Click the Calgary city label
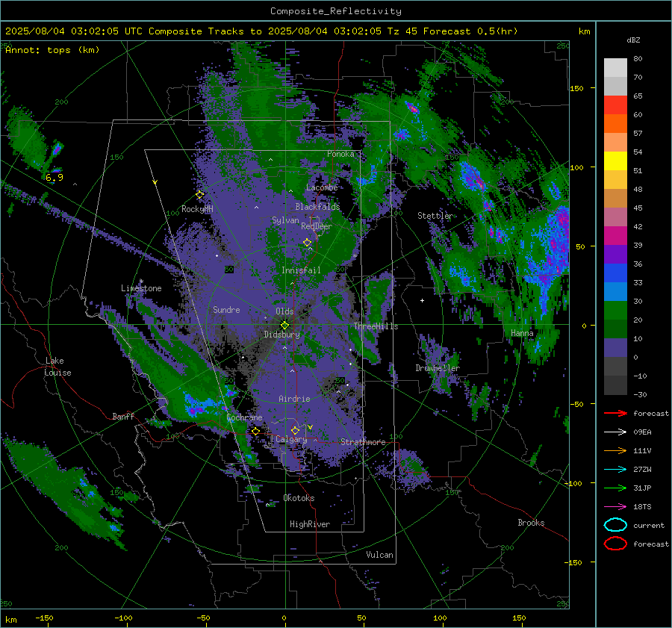 point(291,439)
